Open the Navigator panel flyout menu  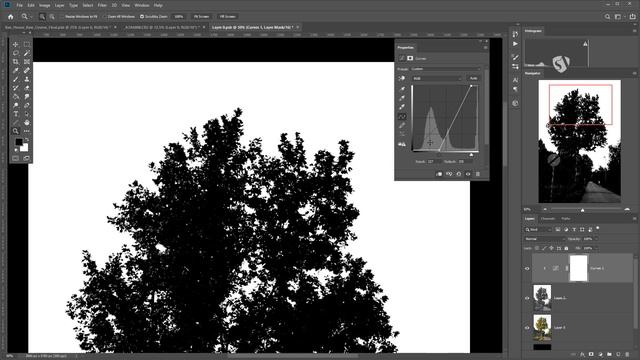[635, 73]
